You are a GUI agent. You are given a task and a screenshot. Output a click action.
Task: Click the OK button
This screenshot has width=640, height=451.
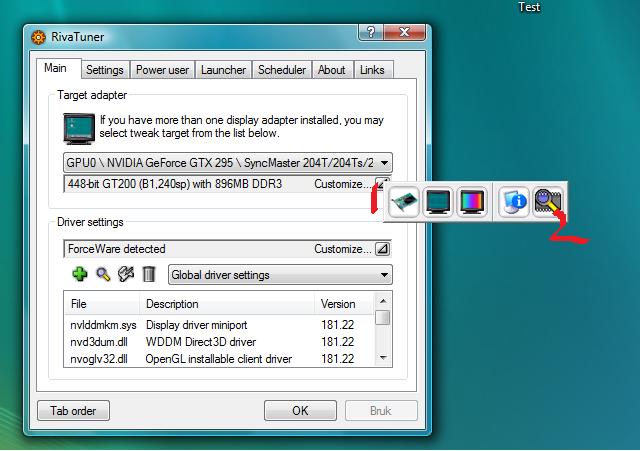pos(300,410)
